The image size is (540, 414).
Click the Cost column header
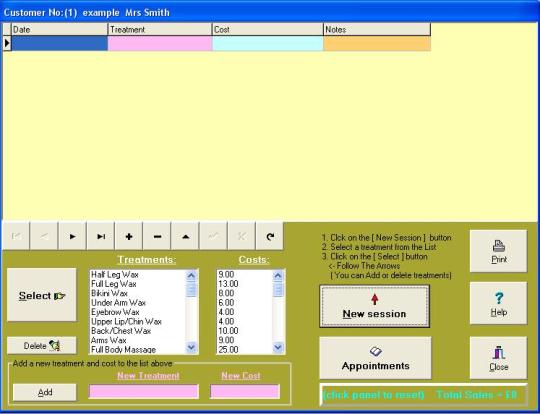(x=268, y=30)
